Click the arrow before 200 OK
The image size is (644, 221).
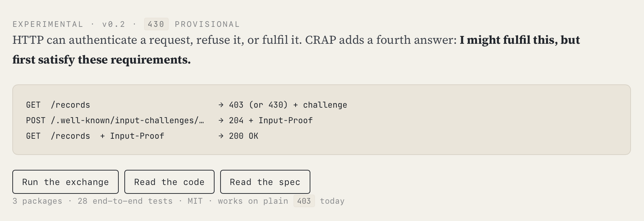click(221, 136)
